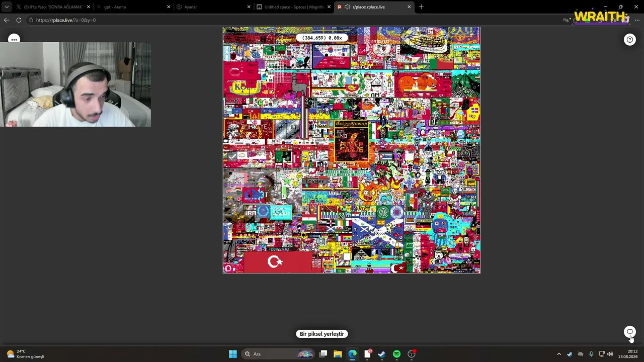Switch to the X'te Yasoi tab
The height and width of the screenshot is (362, 644).
(53, 7)
